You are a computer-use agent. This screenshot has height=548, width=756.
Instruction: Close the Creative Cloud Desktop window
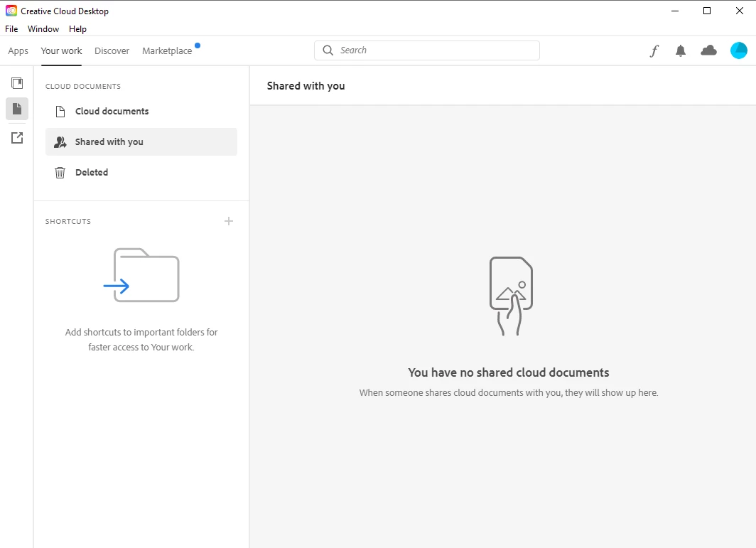(x=739, y=11)
